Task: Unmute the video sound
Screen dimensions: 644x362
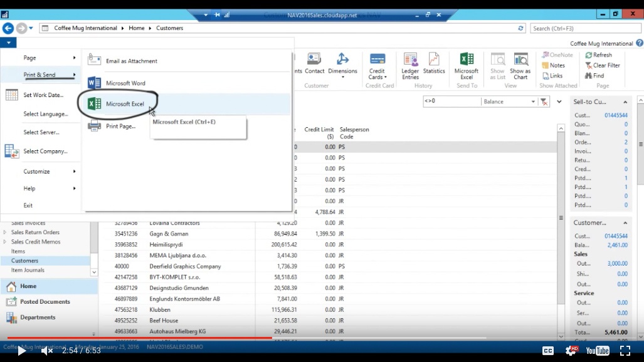Action: click(x=47, y=351)
